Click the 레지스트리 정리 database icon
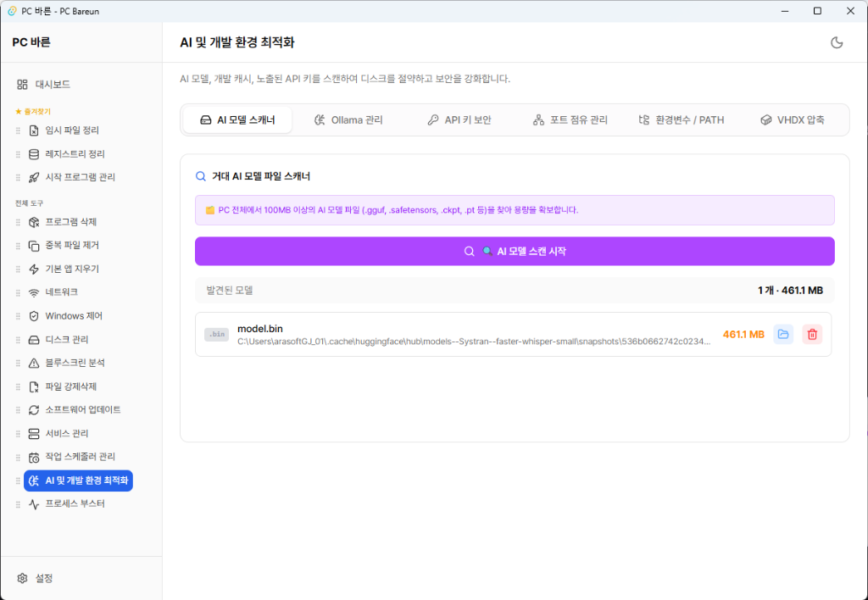Image resolution: width=868 pixels, height=600 pixels. 34,154
